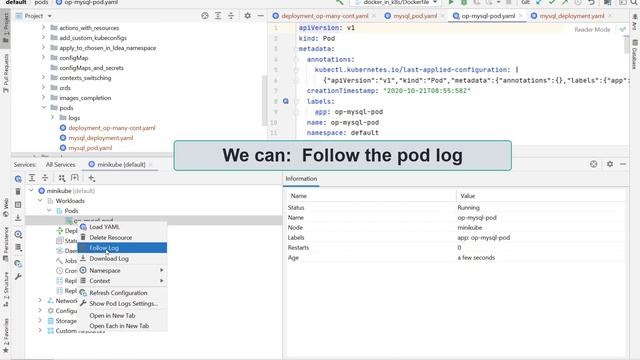Hide the Services panel with minus icon
This screenshot has width=640, height=360.
pos(623,164)
